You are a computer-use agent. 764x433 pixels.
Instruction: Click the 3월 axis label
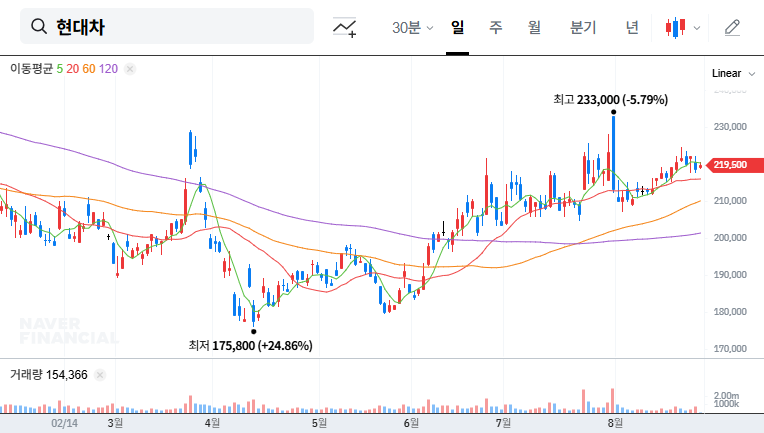coord(115,423)
